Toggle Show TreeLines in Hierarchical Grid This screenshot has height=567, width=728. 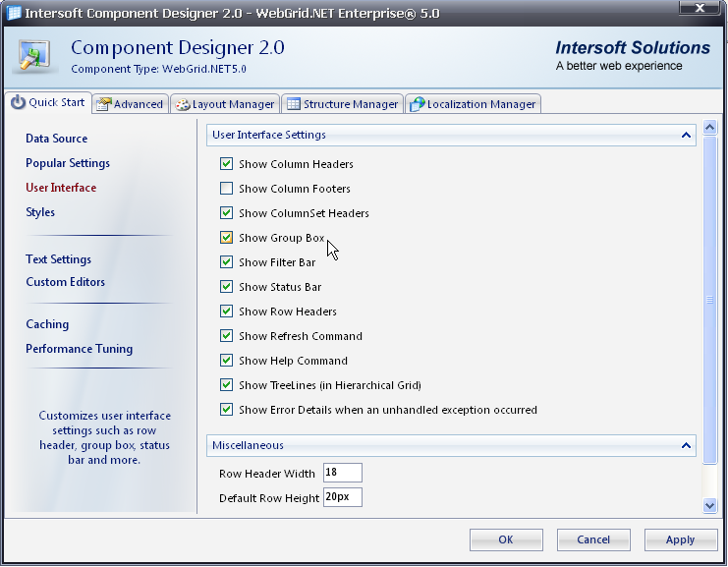(x=226, y=385)
